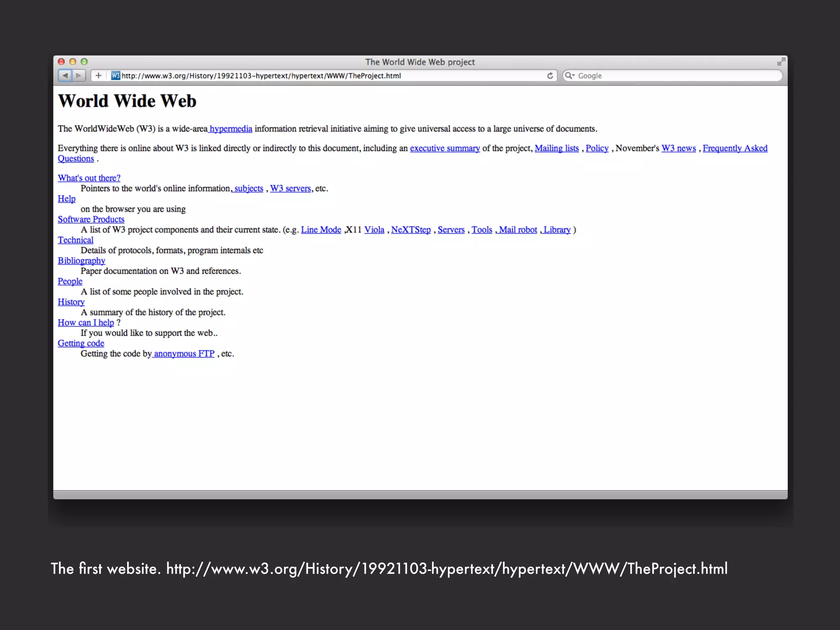Viewport: 840px width, 630px height.
Task: Click the browser back arrow button
Action: (65, 75)
